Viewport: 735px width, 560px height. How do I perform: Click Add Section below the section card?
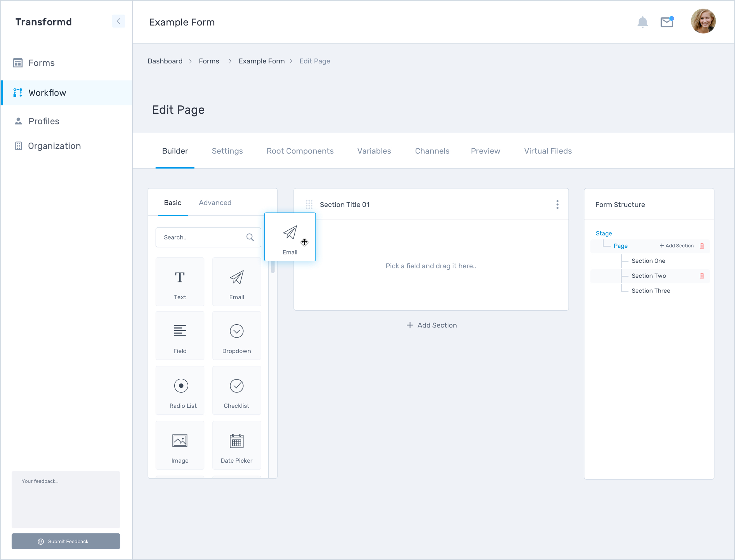pos(431,325)
